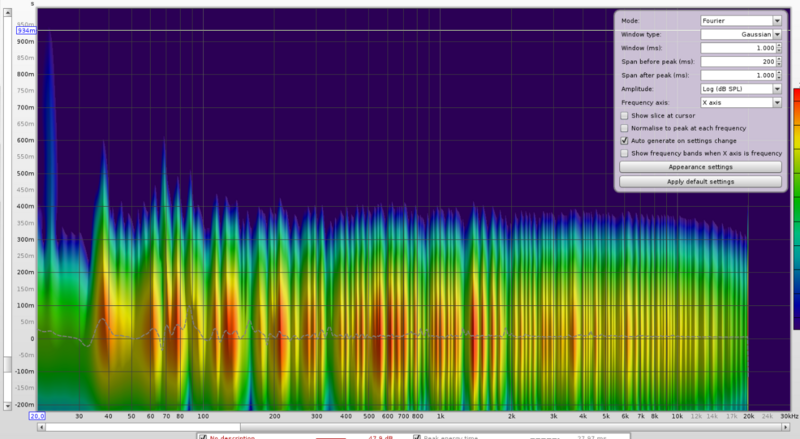Expand the Window type Gaussian dropdown
800x439 pixels.
(x=740, y=34)
